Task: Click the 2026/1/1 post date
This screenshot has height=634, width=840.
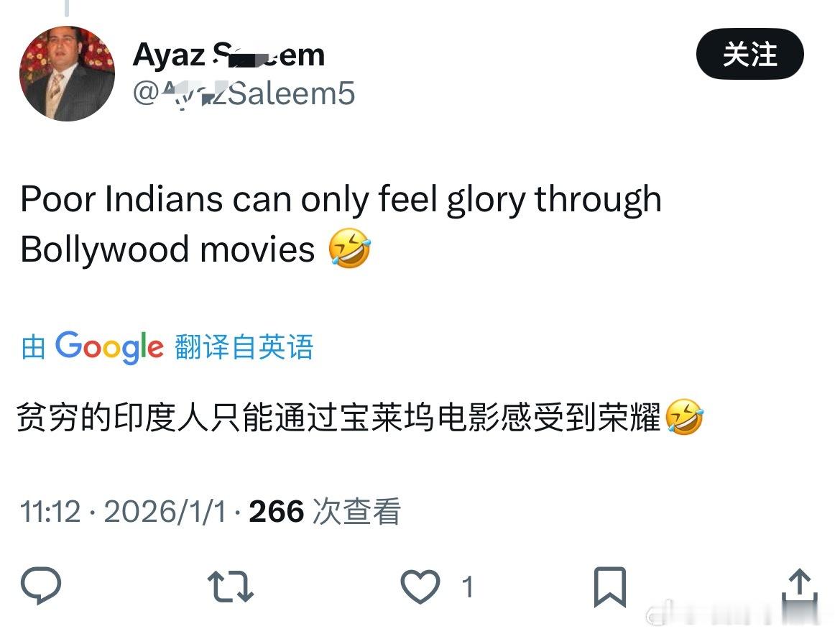Action: (x=165, y=511)
